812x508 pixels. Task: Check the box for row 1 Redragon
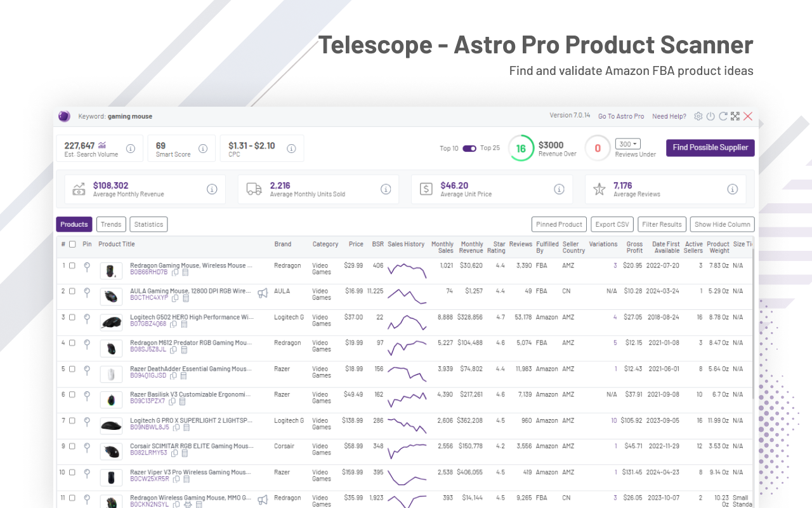pos(72,266)
